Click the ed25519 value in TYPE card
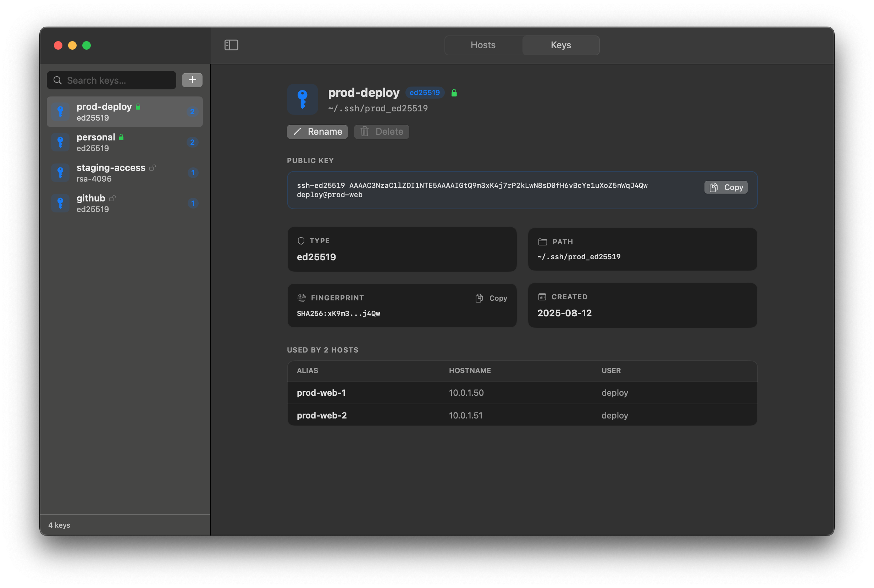 [316, 257]
